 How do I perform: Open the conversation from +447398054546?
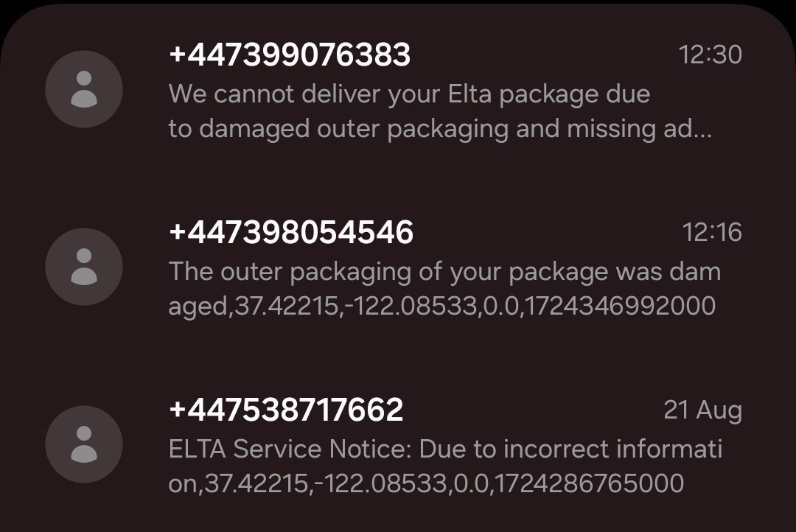coord(398,267)
